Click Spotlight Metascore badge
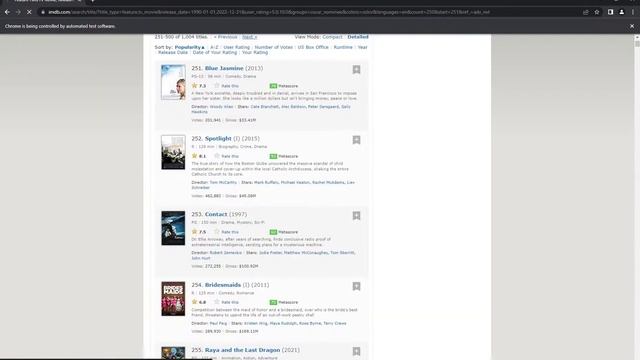 pos(273,156)
